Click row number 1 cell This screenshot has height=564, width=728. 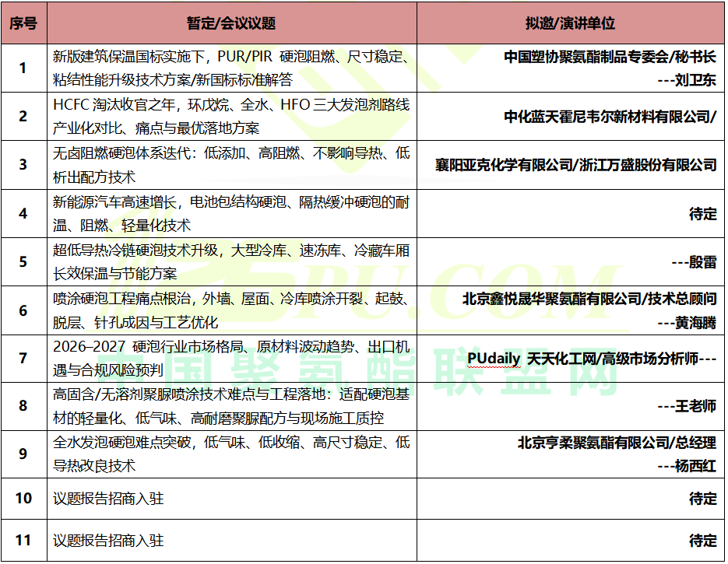click(x=23, y=68)
